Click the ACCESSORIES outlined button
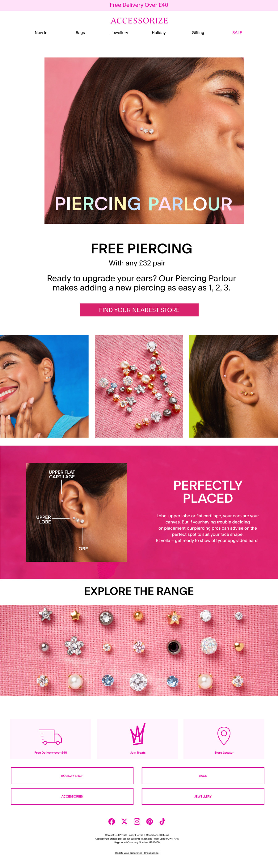Image resolution: width=278 pixels, height=868 pixels. pyautogui.click(x=72, y=796)
